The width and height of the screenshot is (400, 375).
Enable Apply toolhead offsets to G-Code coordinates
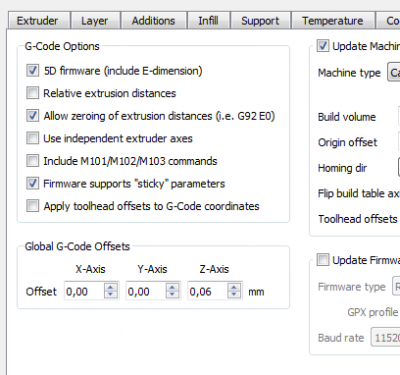pos(32,206)
